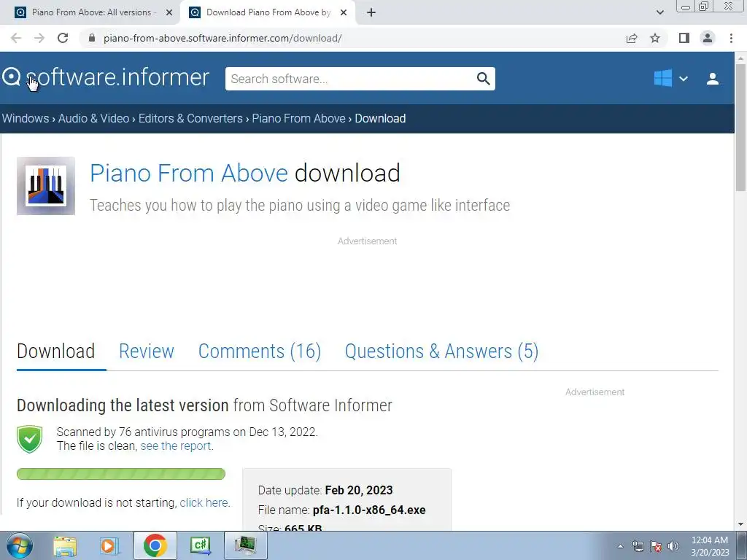This screenshot has width=747, height=560.
Task: Click the Windows logo in site header
Action: point(662,78)
